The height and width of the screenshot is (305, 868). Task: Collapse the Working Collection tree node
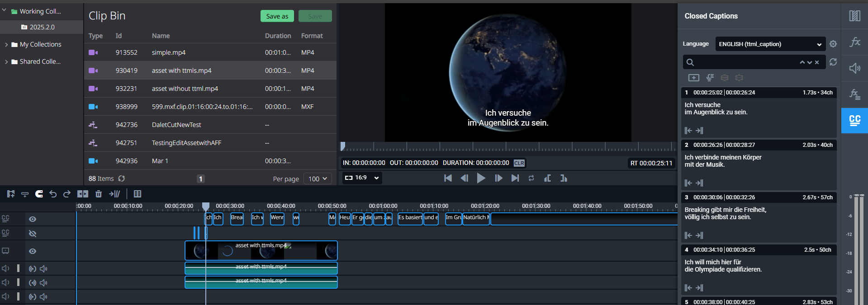click(5, 10)
